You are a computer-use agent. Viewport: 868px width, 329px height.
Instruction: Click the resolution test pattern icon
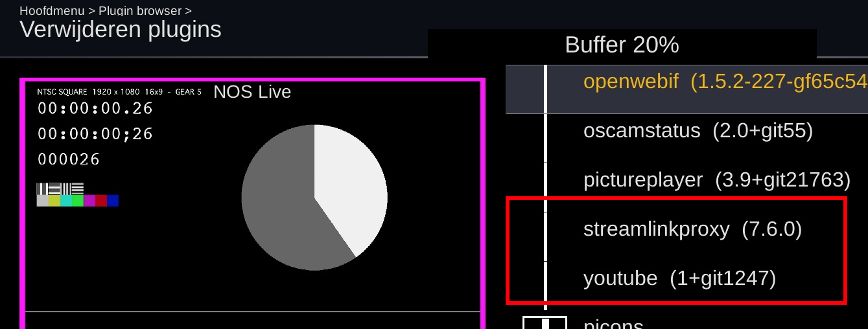[x=60, y=189]
